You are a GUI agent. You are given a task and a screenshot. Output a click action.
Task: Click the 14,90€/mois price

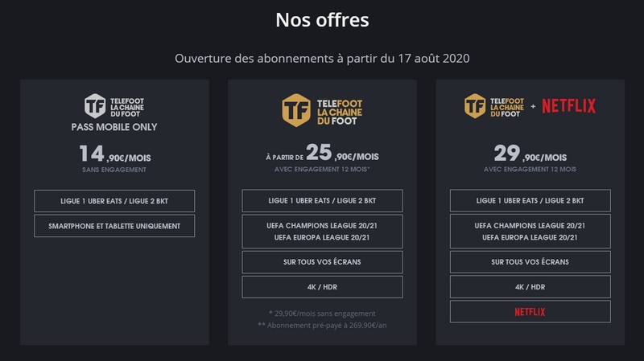114,154
